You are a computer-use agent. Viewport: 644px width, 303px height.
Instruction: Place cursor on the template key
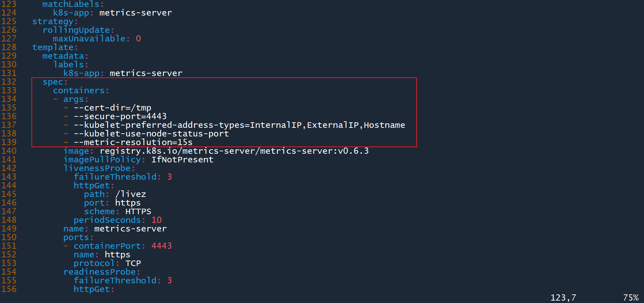[x=53, y=47]
